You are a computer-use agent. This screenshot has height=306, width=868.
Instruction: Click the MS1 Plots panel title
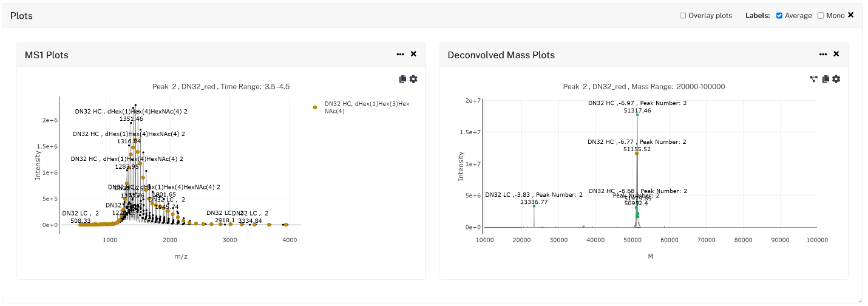tap(47, 55)
